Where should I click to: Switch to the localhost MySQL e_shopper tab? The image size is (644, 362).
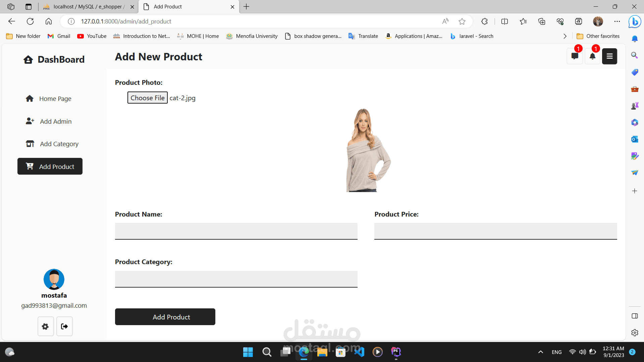pyautogui.click(x=87, y=7)
